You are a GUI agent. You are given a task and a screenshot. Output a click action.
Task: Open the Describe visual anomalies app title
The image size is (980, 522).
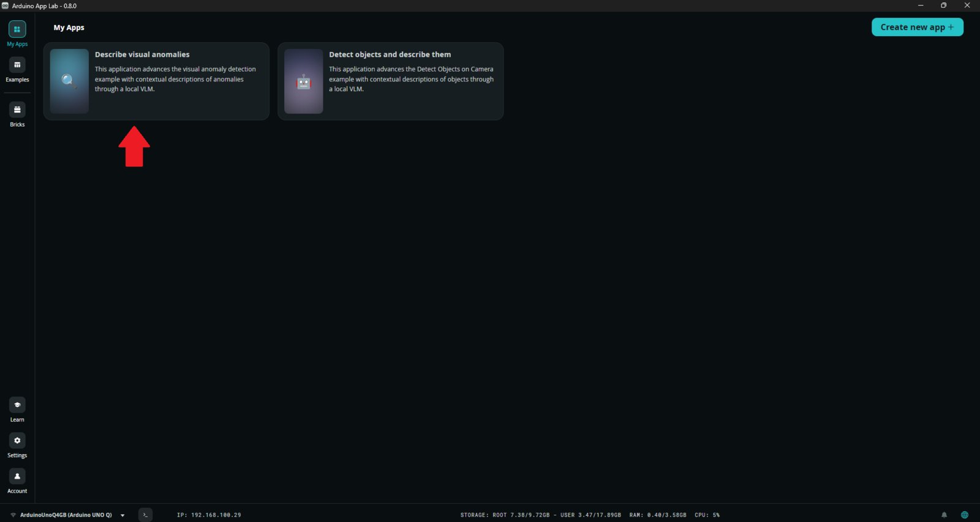pos(142,54)
